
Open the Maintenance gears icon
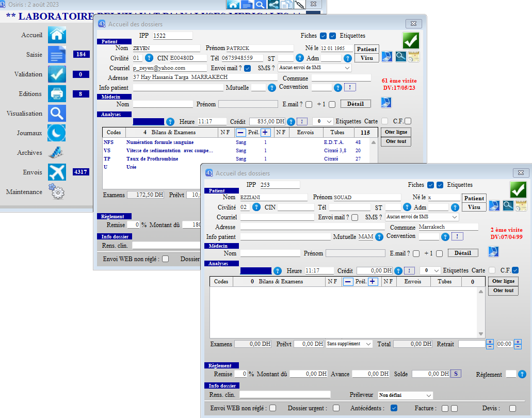[x=57, y=192]
